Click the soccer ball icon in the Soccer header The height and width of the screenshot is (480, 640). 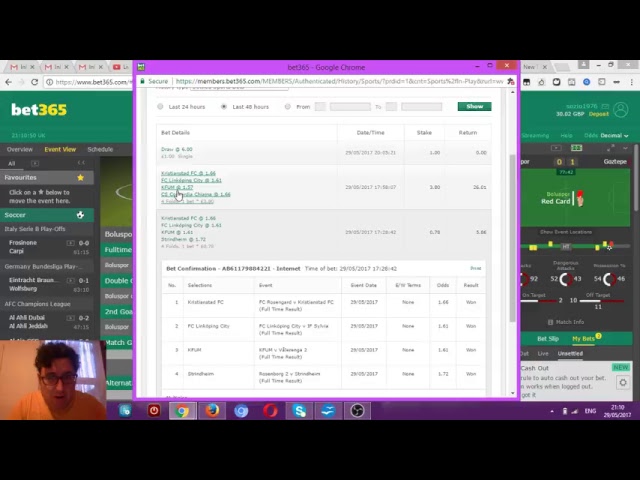coord(80,215)
